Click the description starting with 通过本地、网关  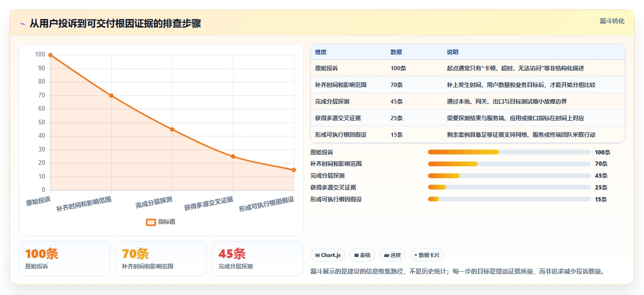point(507,102)
